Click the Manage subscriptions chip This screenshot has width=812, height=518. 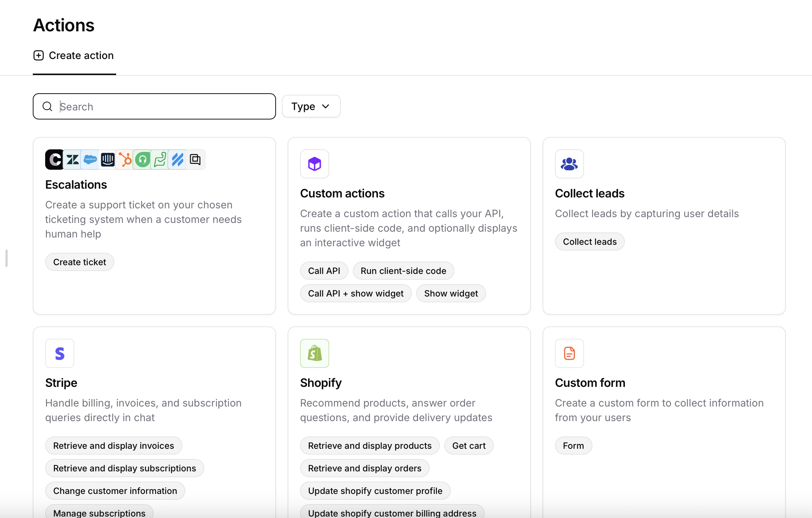99,512
